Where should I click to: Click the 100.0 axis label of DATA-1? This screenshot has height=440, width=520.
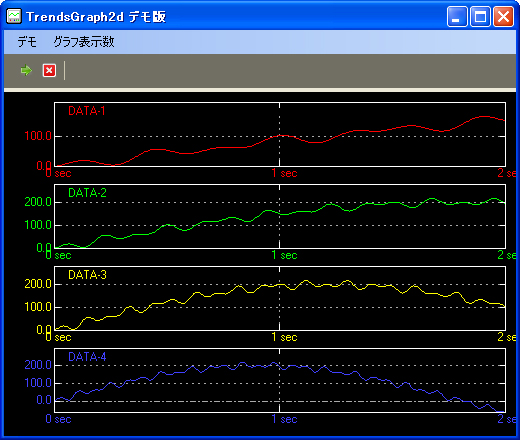pos(38,136)
